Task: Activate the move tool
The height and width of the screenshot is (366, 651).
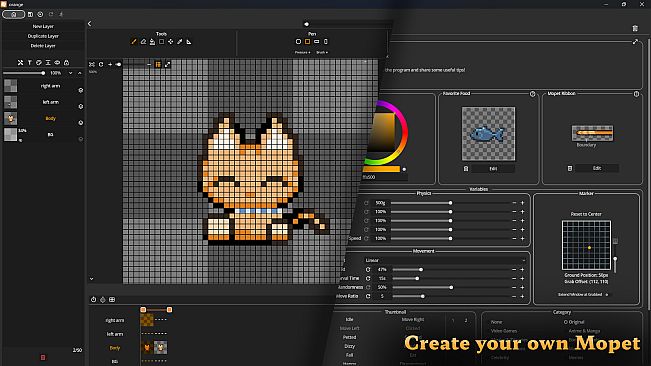Action: tap(171, 42)
